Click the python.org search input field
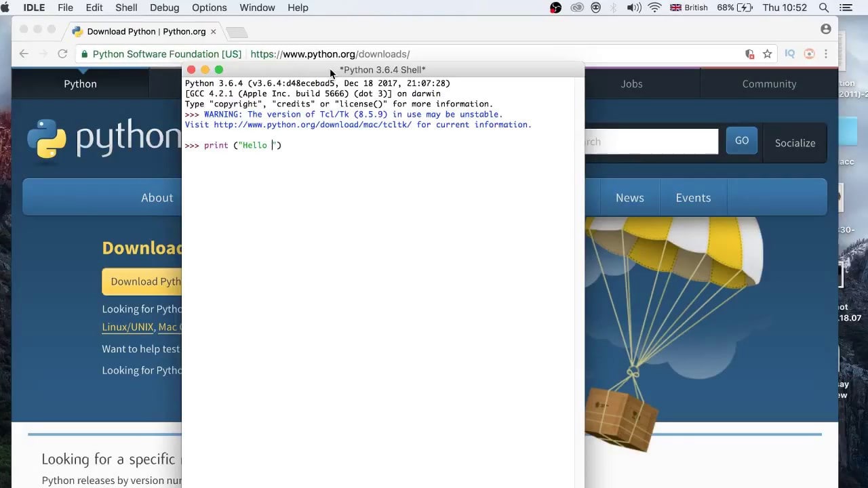868x488 pixels. point(651,142)
